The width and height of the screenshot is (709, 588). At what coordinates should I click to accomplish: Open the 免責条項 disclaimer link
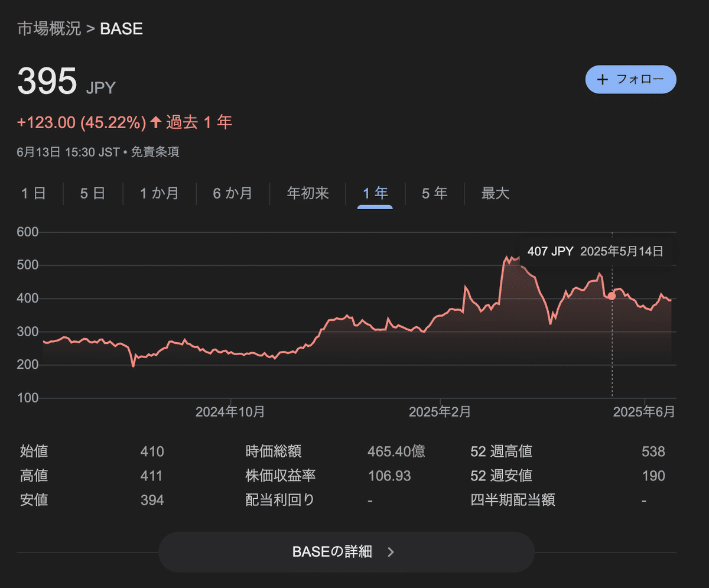click(155, 152)
